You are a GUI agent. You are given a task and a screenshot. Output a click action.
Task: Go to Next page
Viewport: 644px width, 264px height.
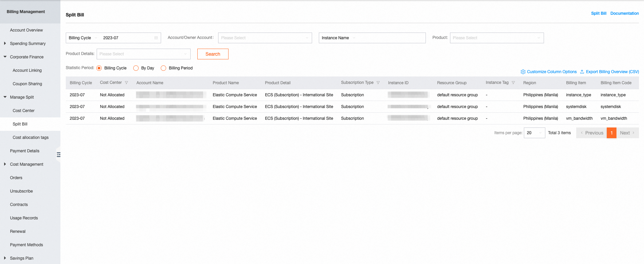tap(628, 133)
